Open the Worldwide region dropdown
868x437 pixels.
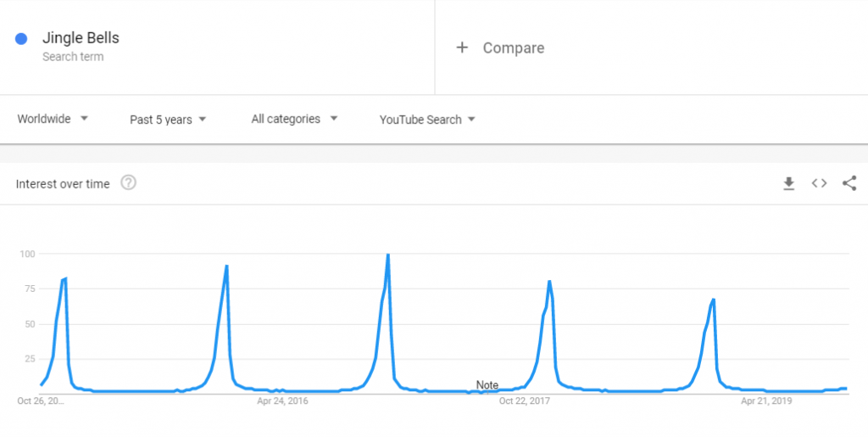tap(53, 119)
